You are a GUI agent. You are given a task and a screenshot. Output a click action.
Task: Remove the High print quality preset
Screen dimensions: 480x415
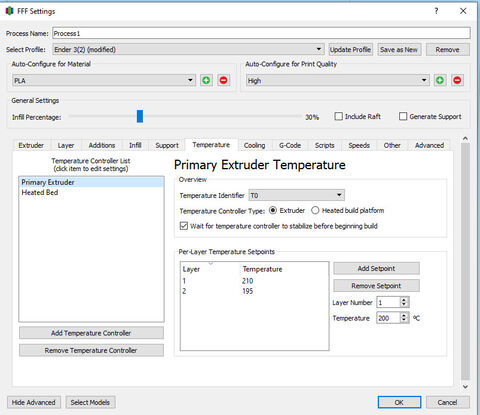point(457,80)
